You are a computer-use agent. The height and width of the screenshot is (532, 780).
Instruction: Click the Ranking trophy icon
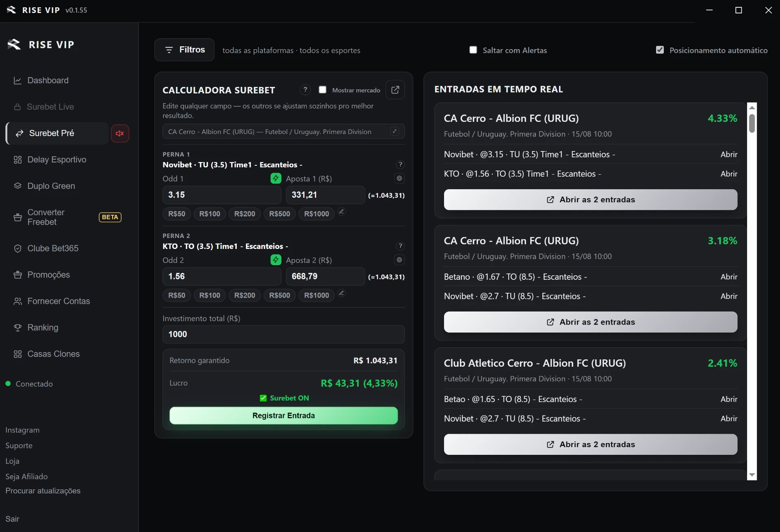coord(17,328)
